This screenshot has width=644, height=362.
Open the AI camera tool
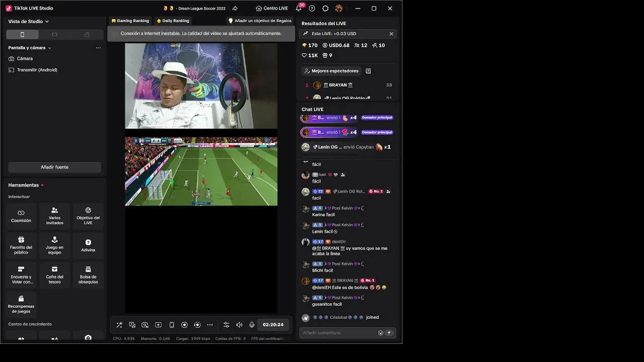click(145, 325)
